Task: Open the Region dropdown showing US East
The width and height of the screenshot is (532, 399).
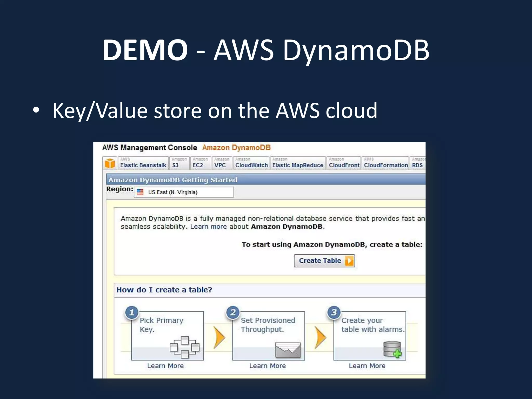Action: (x=184, y=192)
